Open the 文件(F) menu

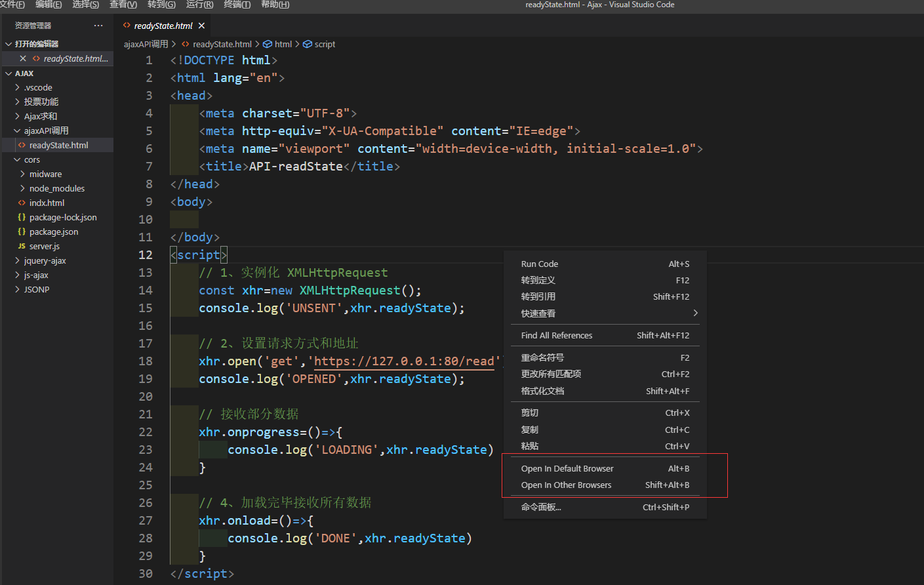(12, 5)
